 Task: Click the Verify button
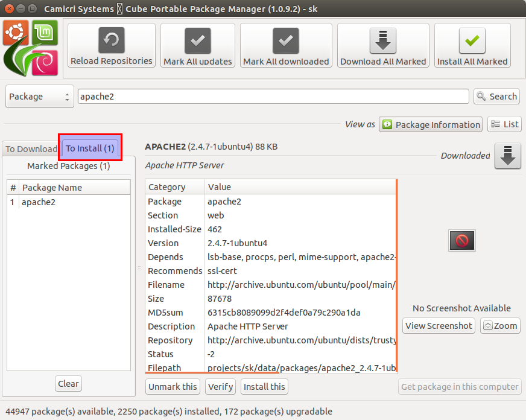point(220,386)
